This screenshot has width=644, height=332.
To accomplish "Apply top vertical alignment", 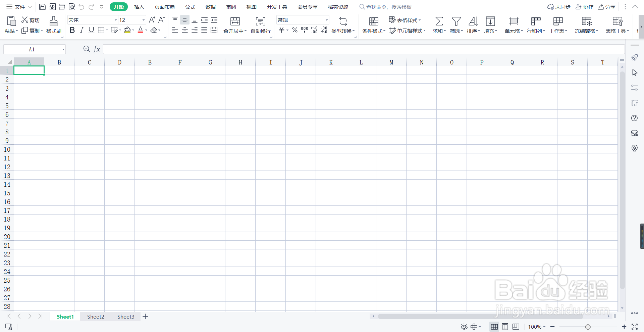I will 175,20.
